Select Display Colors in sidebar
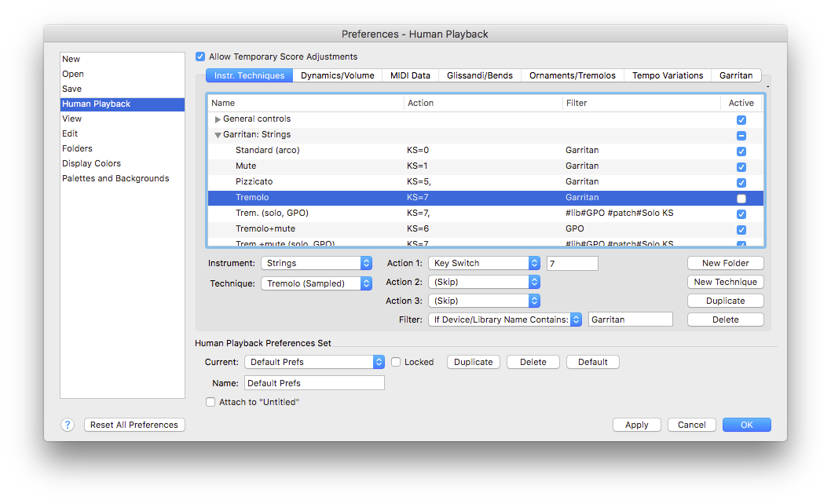831x504 pixels. 123,163
